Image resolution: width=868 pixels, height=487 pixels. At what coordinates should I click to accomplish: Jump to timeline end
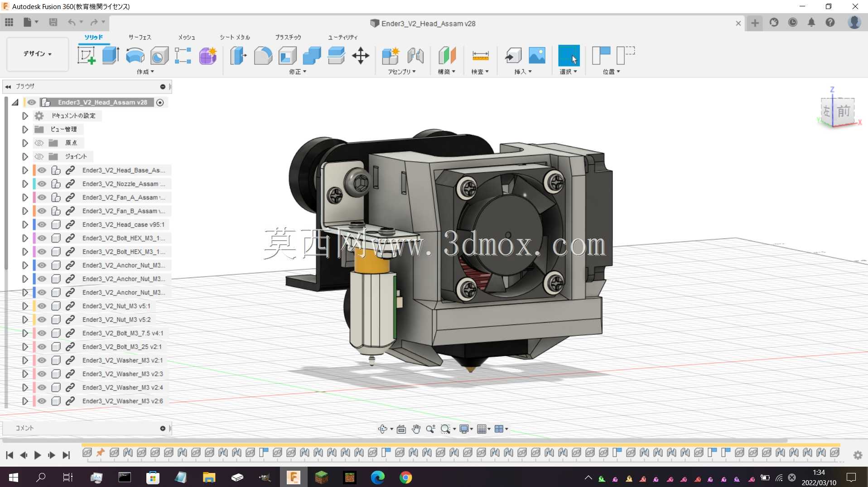click(66, 455)
